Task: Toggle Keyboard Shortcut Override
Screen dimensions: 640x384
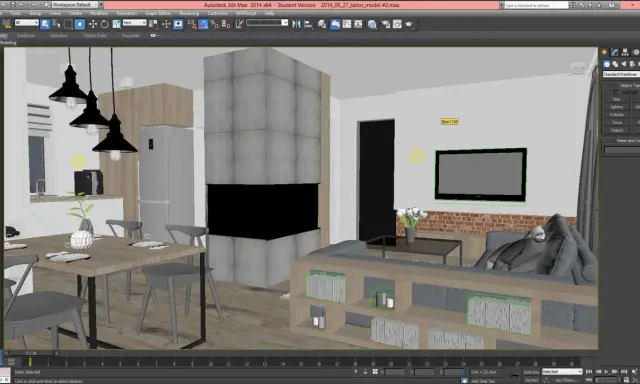Action: tap(178, 24)
